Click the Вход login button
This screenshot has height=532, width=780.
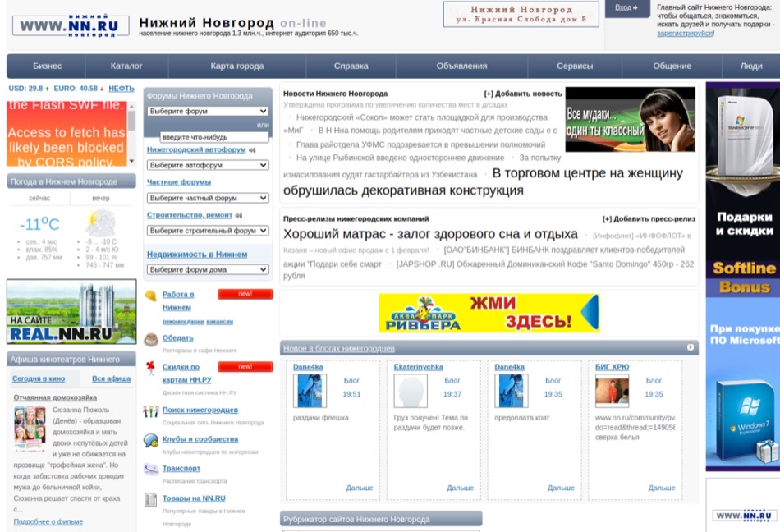626,8
